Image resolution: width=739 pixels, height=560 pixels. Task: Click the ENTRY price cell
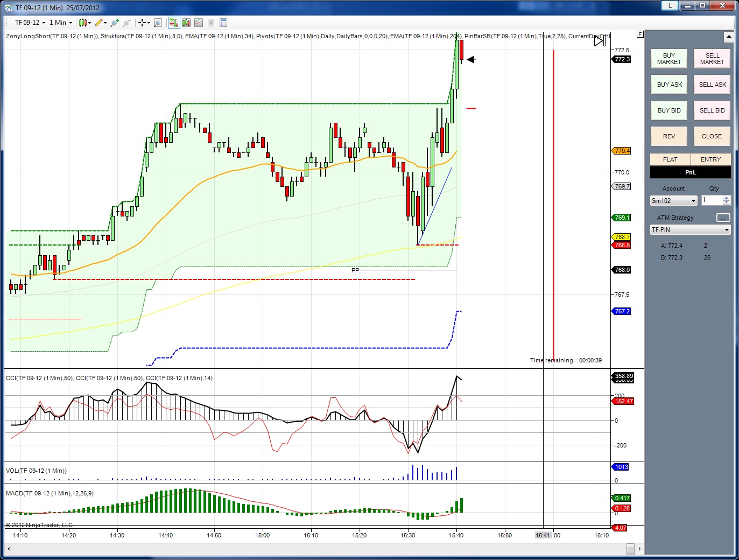pyautogui.click(x=710, y=159)
